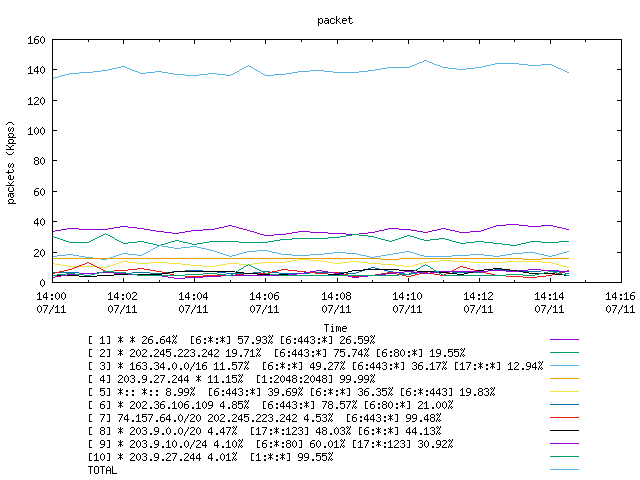
Task: Click the 14:12 07/11 time label
Action: click(x=478, y=302)
